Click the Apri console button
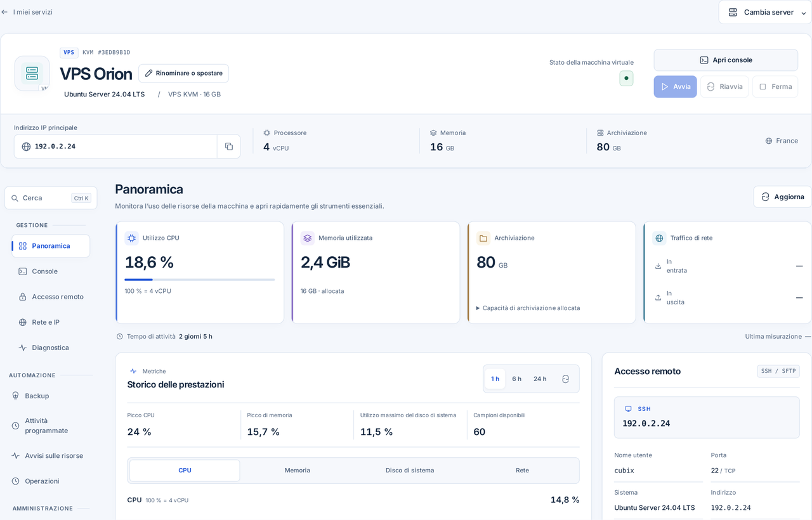 pos(726,60)
